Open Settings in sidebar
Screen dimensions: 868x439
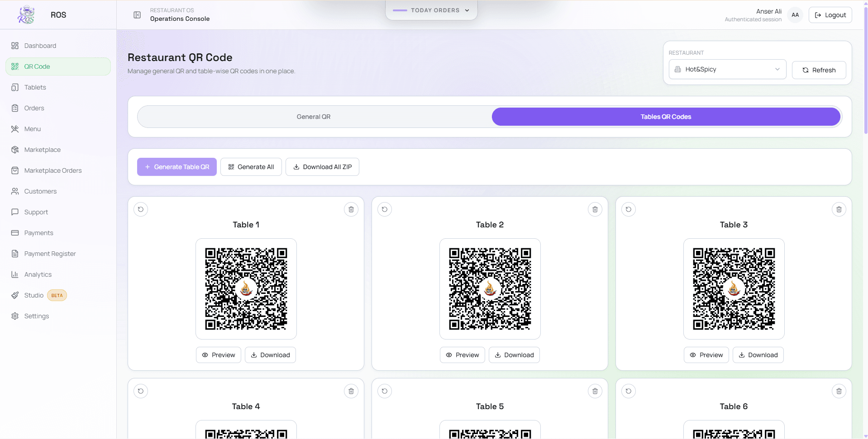(x=58, y=316)
